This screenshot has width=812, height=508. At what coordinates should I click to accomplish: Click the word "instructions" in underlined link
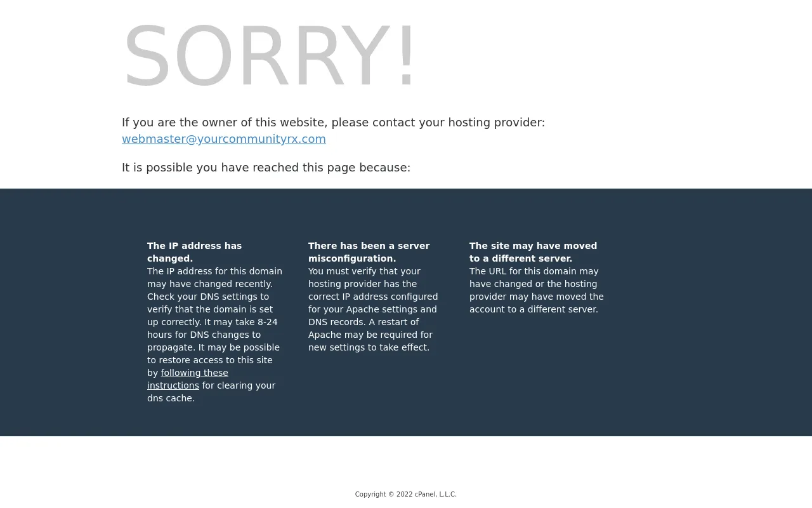click(x=173, y=385)
